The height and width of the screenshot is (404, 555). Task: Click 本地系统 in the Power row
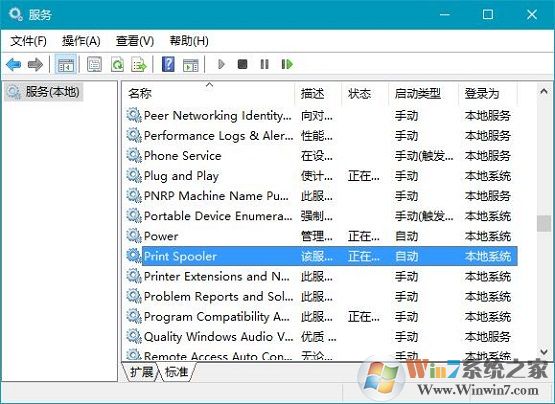(488, 237)
